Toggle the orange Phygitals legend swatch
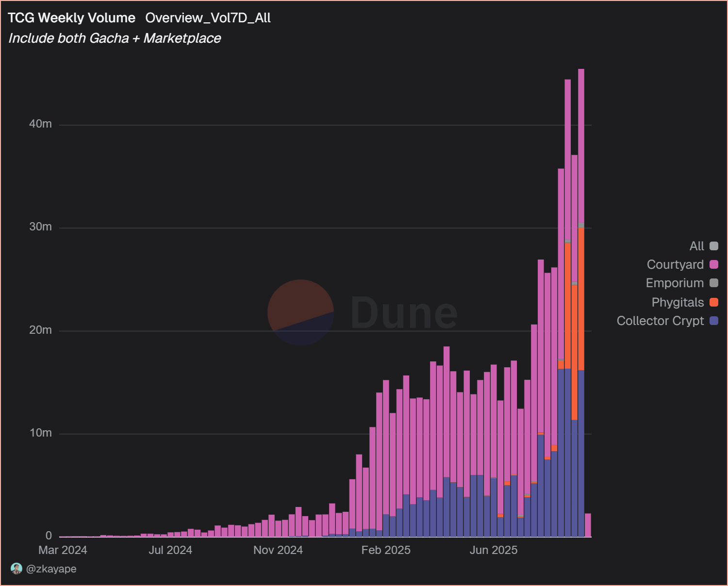 click(x=714, y=302)
